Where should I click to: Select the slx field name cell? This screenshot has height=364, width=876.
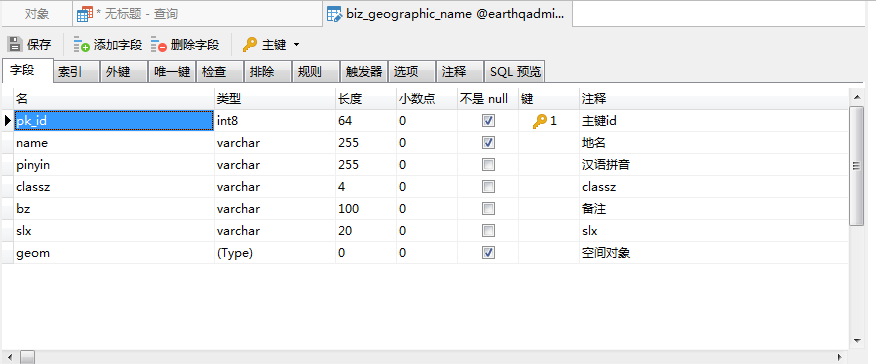pyautogui.click(x=114, y=231)
